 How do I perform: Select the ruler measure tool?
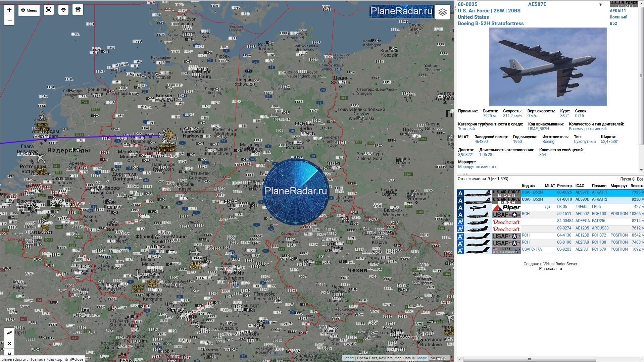coord(9,332)
